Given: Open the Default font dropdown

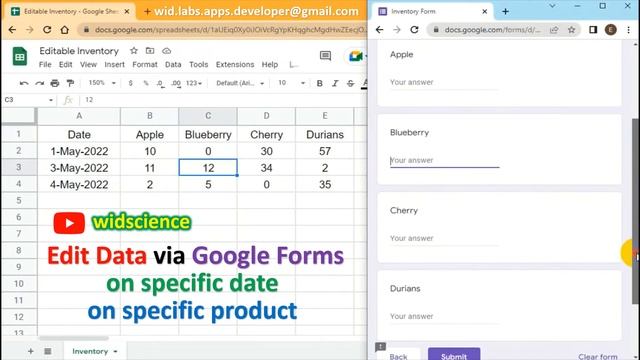Looking at the screenshot, I should (x=240, y=83).
